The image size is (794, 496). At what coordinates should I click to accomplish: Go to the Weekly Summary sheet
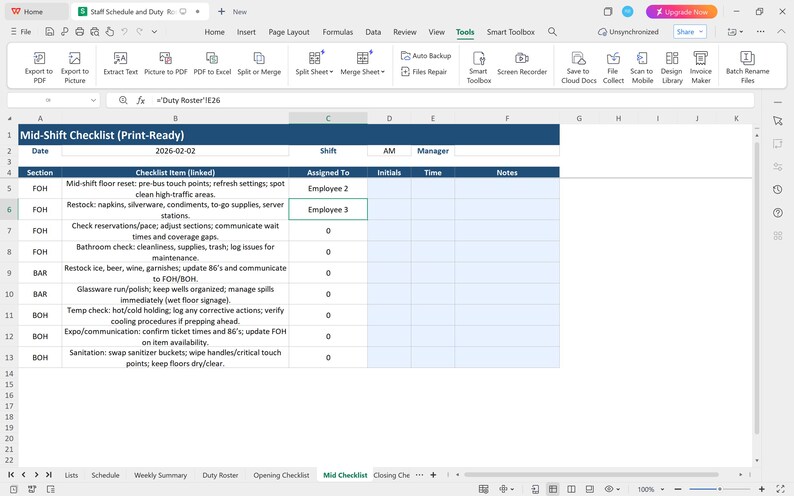click(x=161, y=475)
